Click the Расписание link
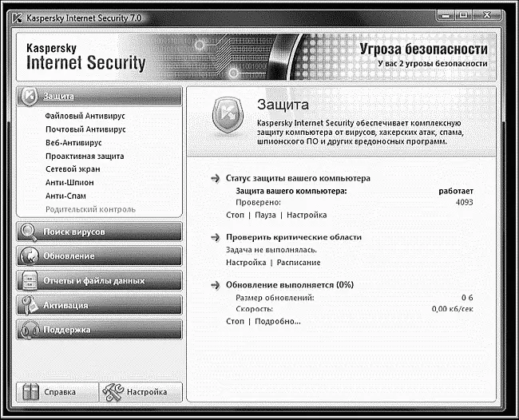519x420 pixels. (x=299, y=263)
